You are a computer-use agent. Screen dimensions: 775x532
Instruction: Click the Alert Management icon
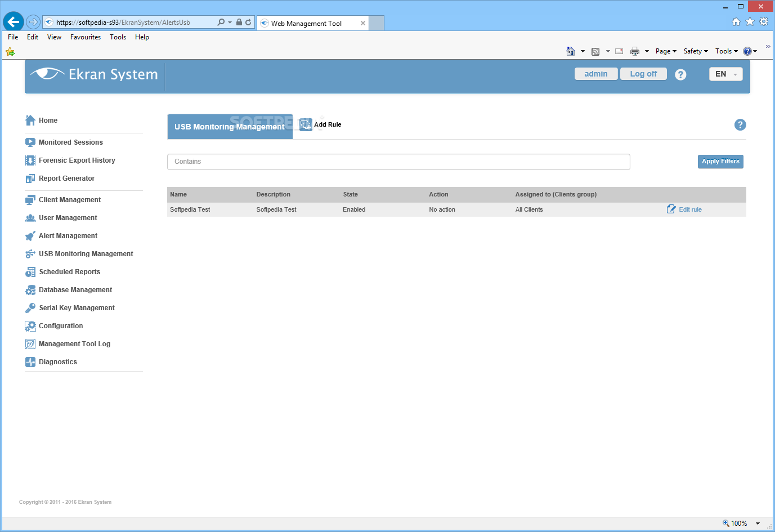[30, 236]
